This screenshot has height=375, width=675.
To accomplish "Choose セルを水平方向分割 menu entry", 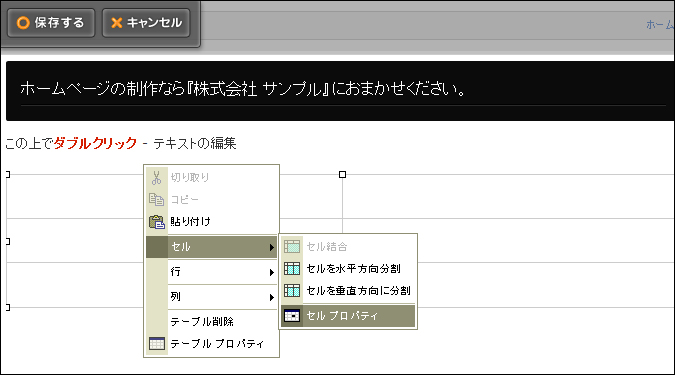I will (348, 269).
